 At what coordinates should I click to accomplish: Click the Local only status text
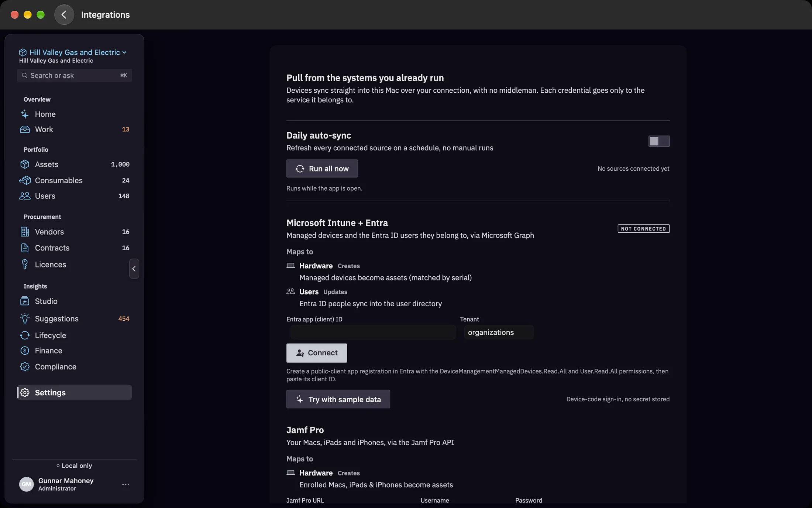pos(74,466)
